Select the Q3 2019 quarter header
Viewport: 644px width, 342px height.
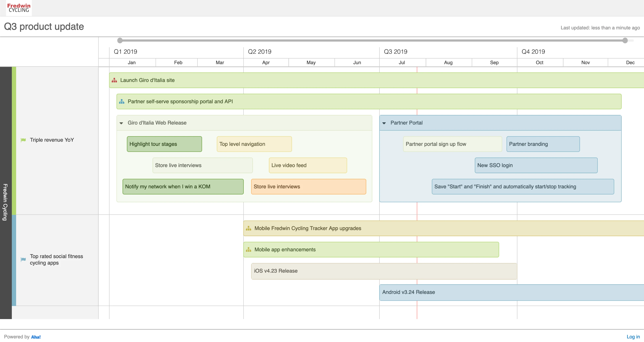coord(395,52)
